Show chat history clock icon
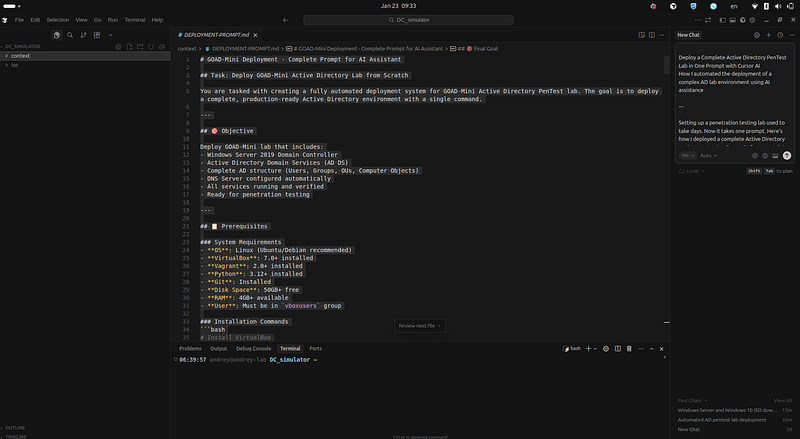 point(780,35)
